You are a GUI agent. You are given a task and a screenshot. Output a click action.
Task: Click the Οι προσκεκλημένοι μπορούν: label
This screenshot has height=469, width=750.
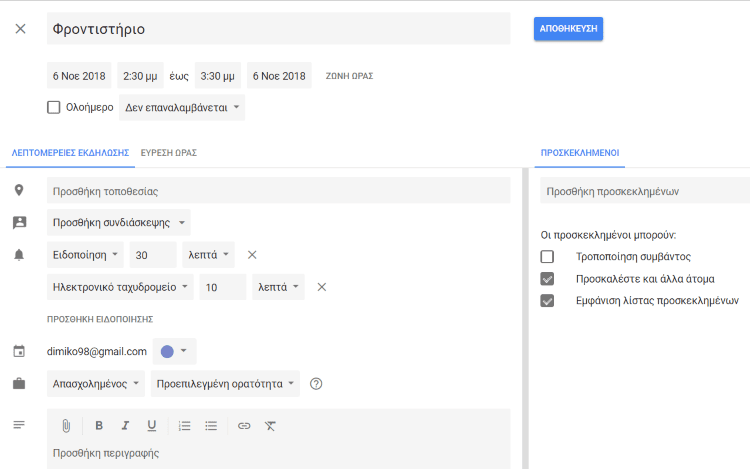(608, 235)
